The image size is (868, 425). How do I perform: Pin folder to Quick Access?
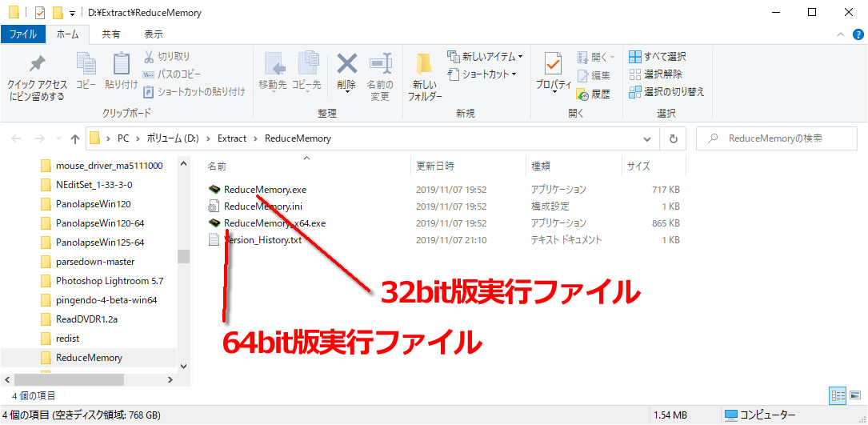(37, 78)
